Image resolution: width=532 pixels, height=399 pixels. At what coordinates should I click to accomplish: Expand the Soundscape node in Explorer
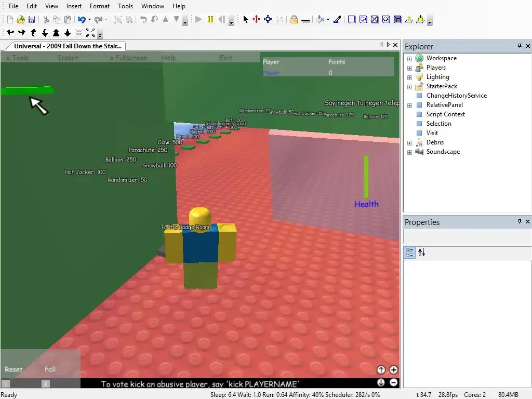(409, 152)
